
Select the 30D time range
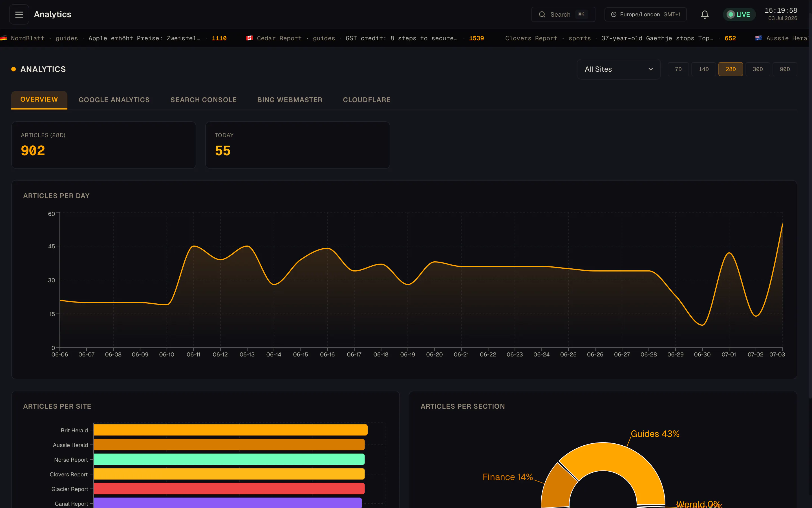click(x=758, y=69)
